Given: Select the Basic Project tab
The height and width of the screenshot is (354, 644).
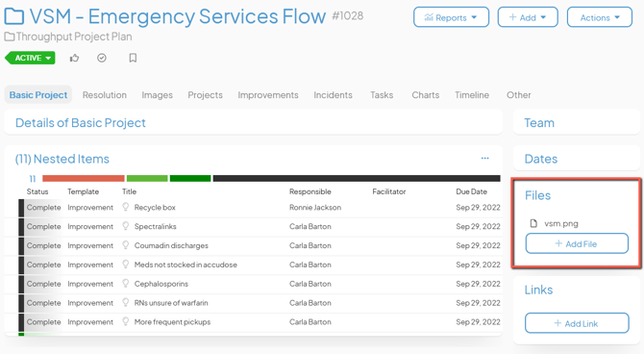Looking at the screenshot, I should coord(38,94).
